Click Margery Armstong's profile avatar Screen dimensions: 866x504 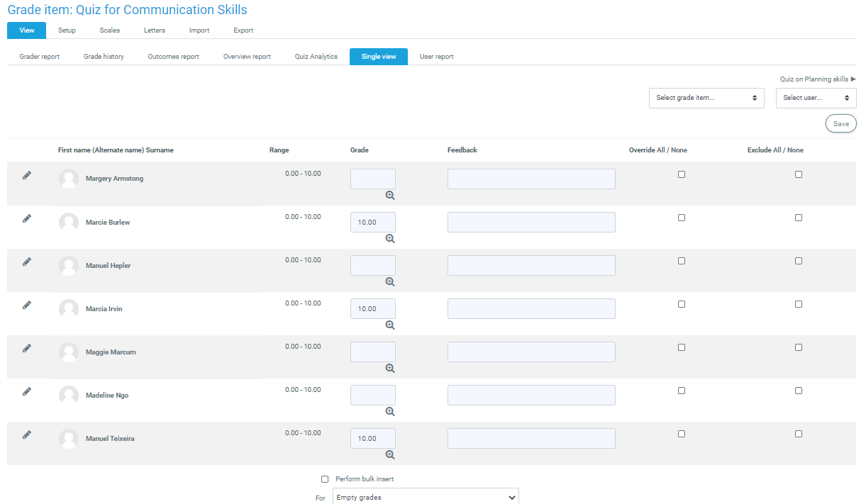click(x=69, y=179)
